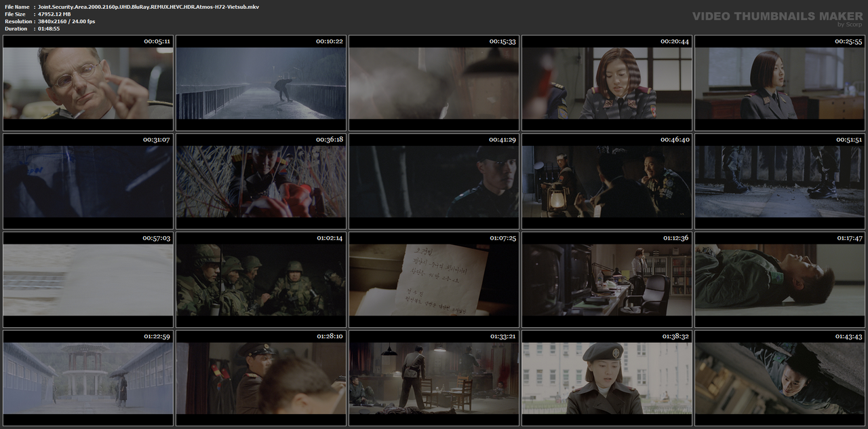Viewport: 868px width, 429px height.
Task: Open the boots thumbnail at 00:51:51
Action: click(780, 181)
